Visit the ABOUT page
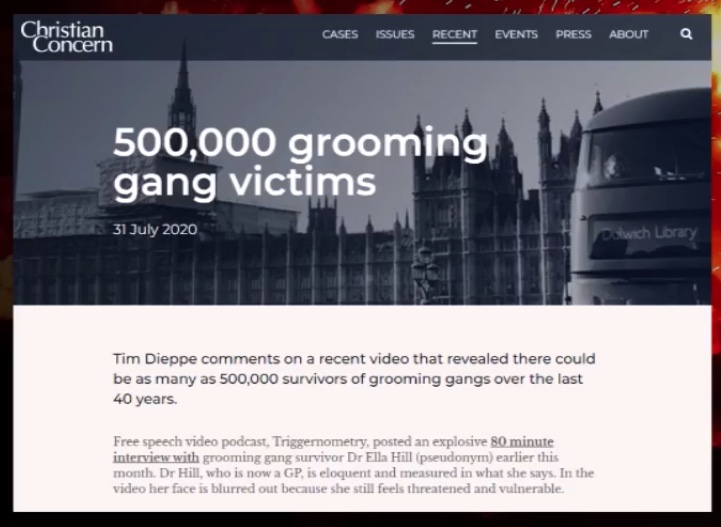 pyautogui.click(x=629, y=34)
